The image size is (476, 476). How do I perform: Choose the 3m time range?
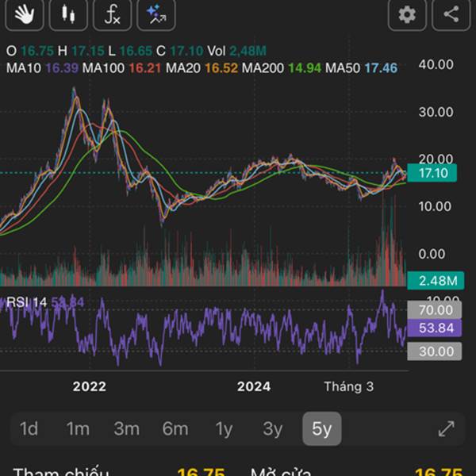(x=126, y=429)
